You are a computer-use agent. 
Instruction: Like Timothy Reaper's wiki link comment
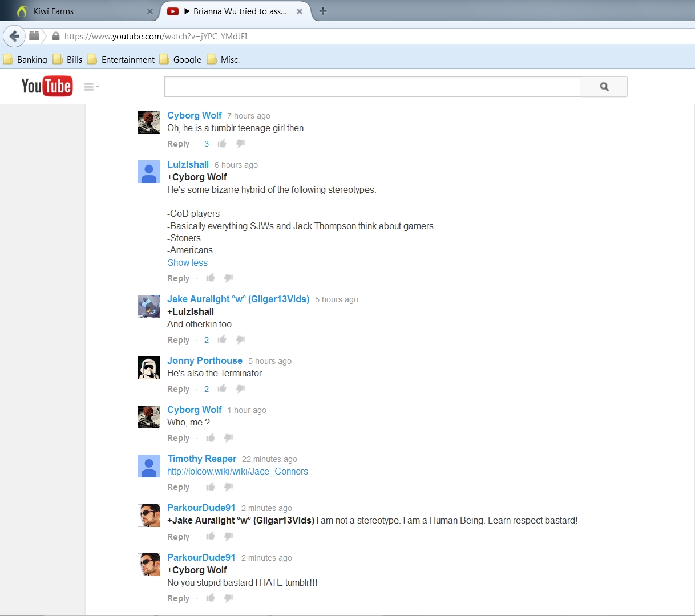point(211,487)
